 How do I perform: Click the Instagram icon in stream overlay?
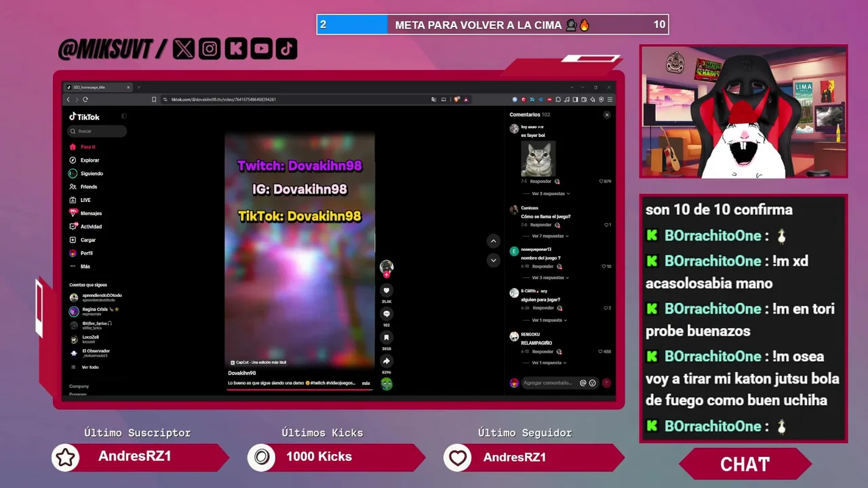tap(210, 48)
